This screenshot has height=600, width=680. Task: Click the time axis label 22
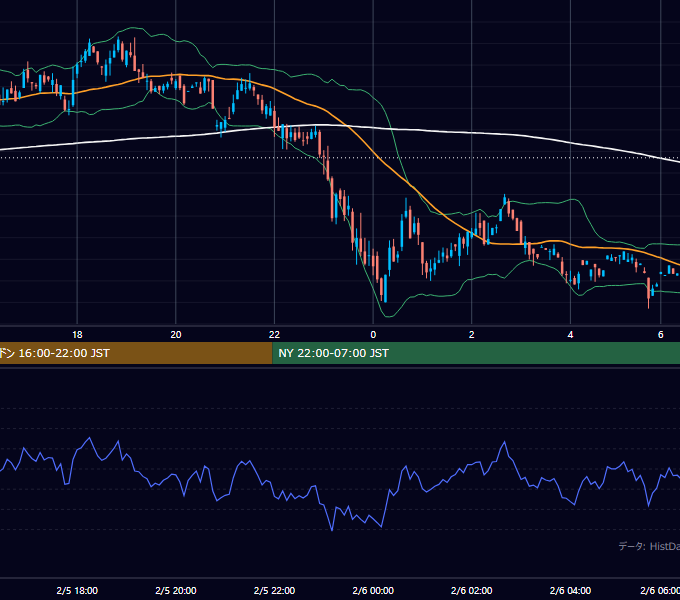pos(274,335)
